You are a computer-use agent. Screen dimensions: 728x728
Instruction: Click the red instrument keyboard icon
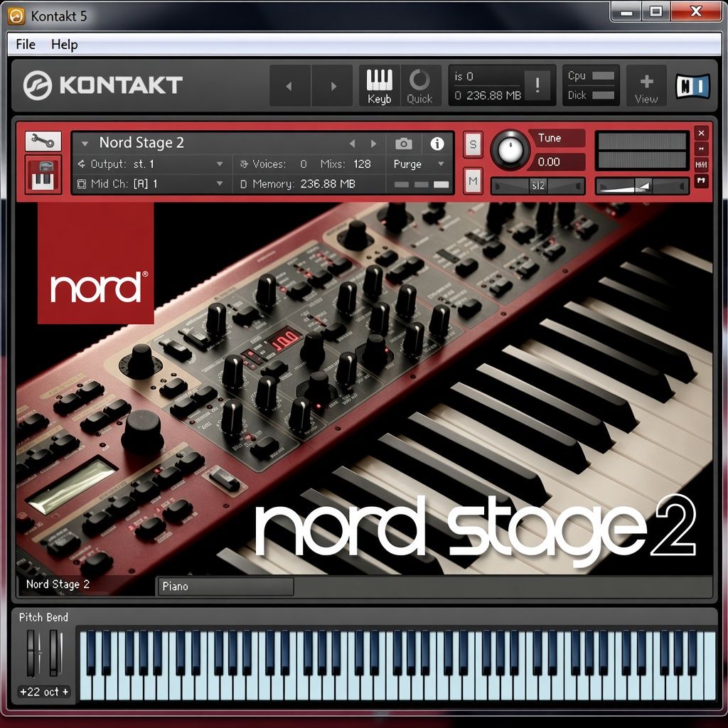[43, 174]
